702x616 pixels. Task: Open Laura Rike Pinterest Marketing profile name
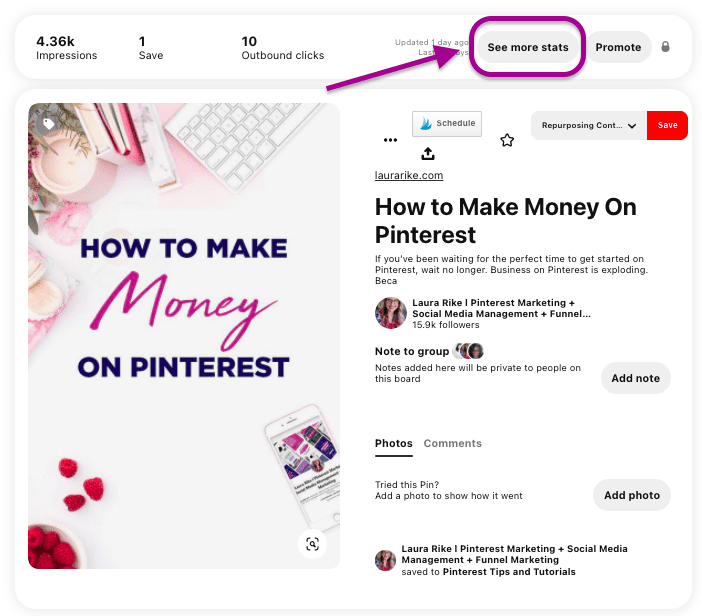point(501,308)
